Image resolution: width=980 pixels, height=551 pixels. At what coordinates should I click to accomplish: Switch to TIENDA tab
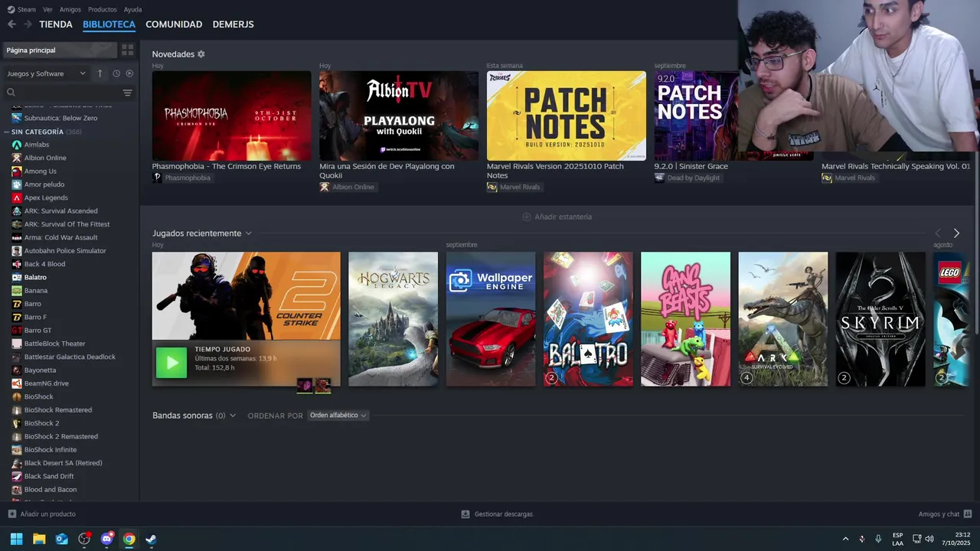(56, 24)
